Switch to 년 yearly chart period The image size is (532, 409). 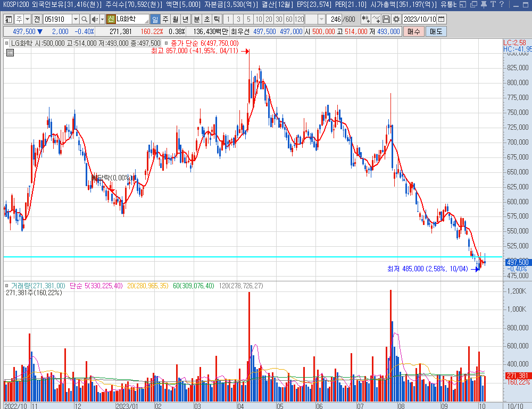click(x=185, y=19)
